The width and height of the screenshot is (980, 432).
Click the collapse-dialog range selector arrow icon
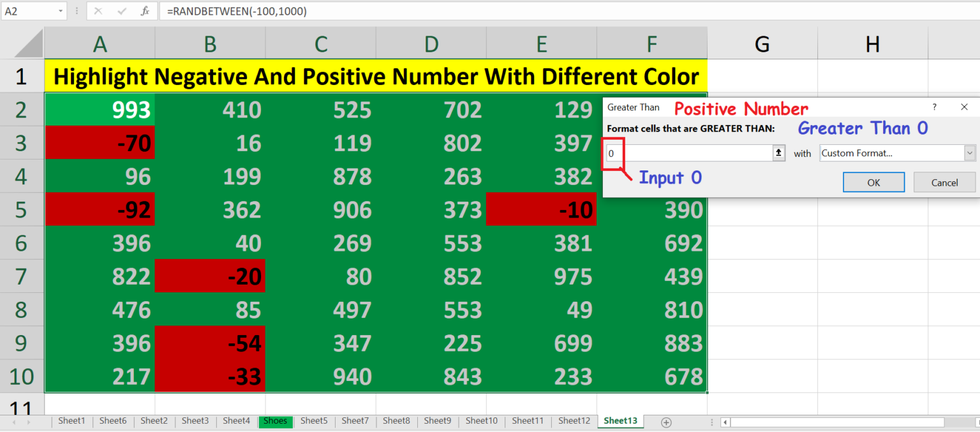[x=778, y=153]
